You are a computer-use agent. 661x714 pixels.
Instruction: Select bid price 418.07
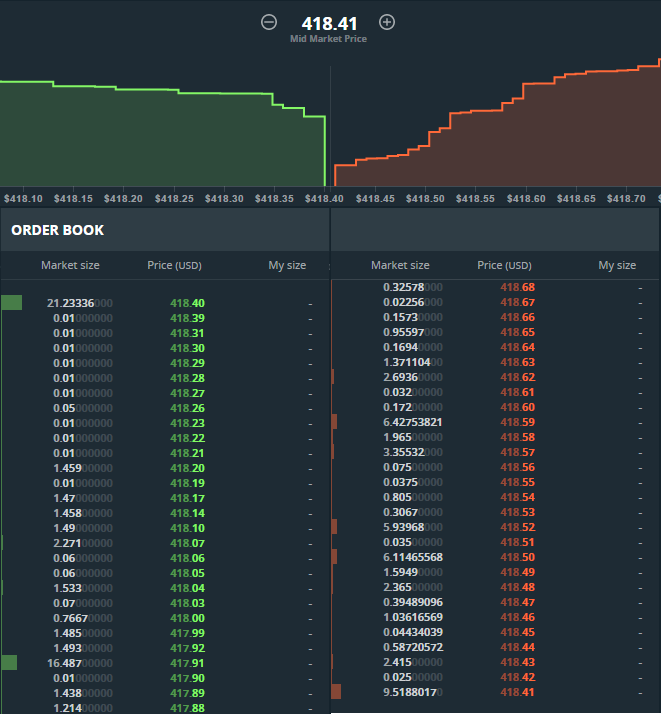pyautogui.click(x=187, y=543)
